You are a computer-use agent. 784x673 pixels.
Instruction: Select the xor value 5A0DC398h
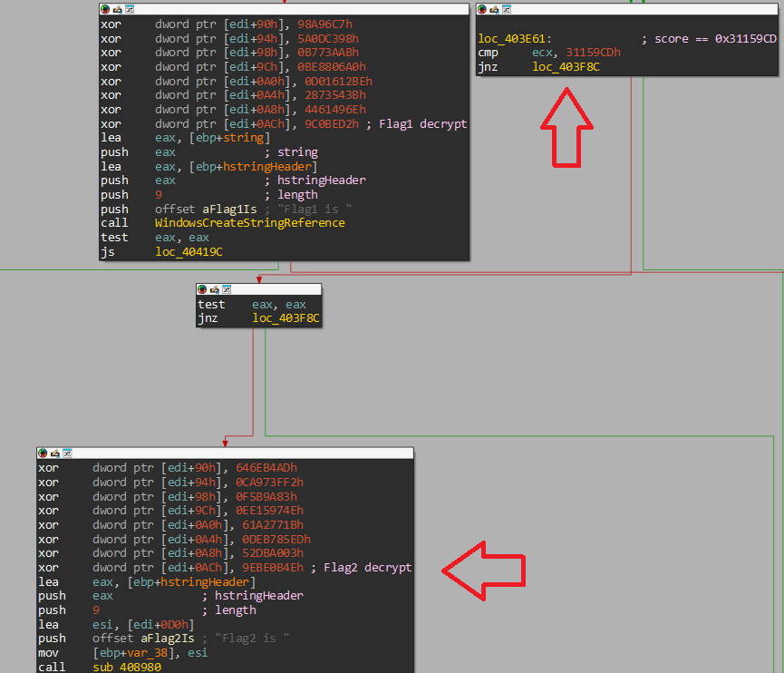328,38
